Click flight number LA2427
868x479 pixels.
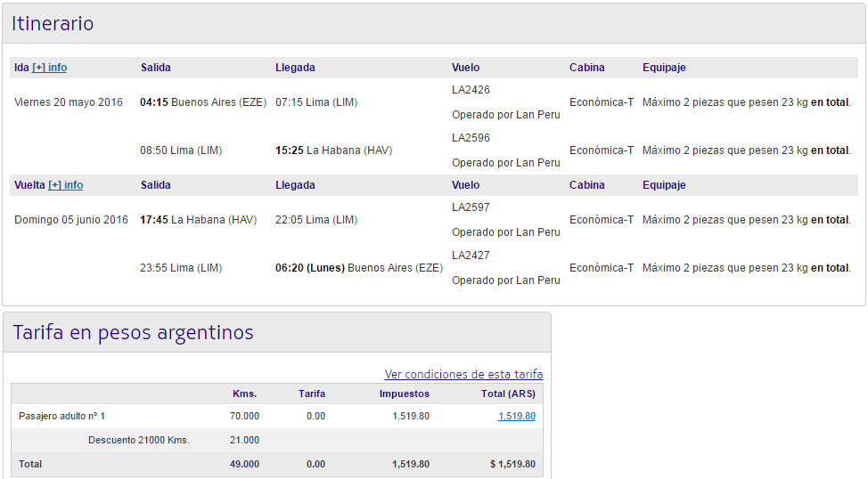pos(471,255)
